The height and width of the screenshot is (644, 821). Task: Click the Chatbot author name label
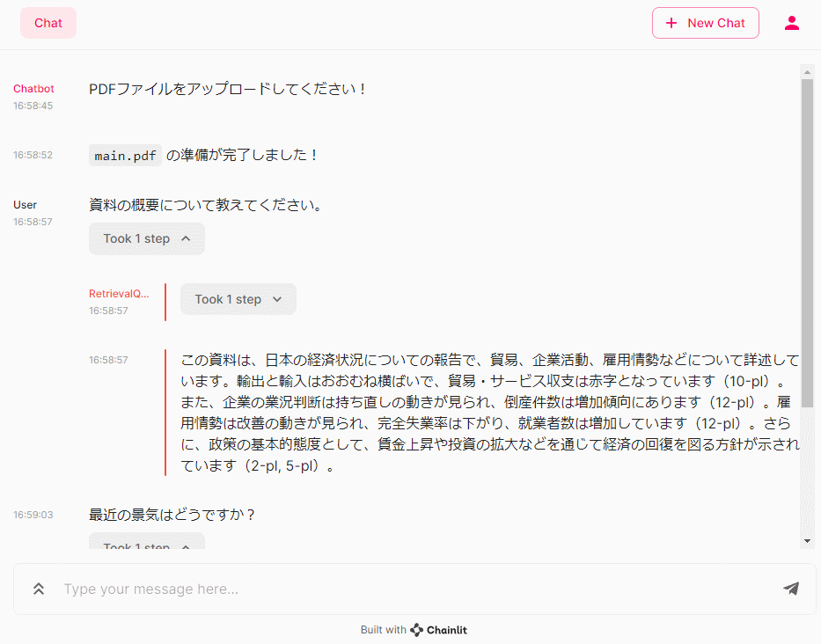(33, 89)
